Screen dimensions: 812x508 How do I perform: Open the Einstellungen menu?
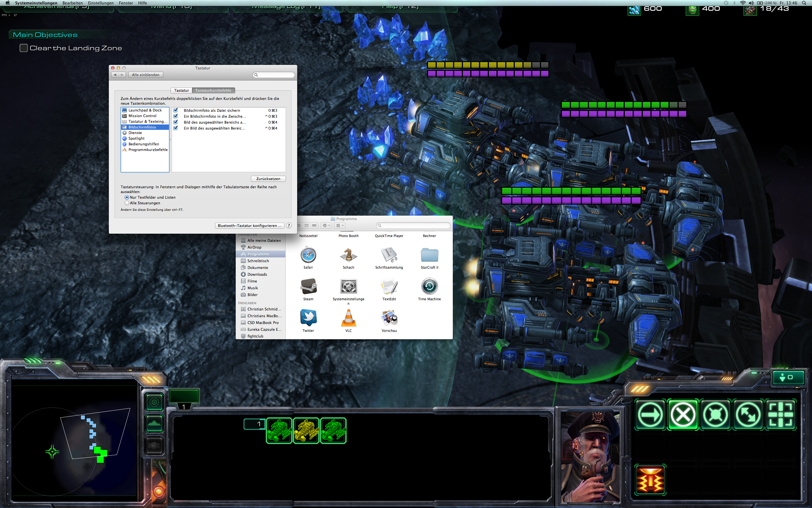[x=101, y=3]
